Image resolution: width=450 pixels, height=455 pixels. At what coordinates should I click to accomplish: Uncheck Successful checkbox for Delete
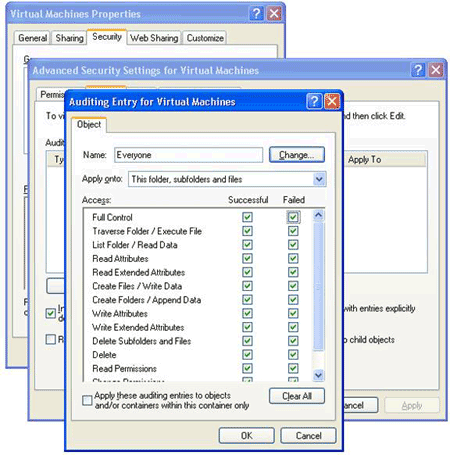(x=247, y=355)
